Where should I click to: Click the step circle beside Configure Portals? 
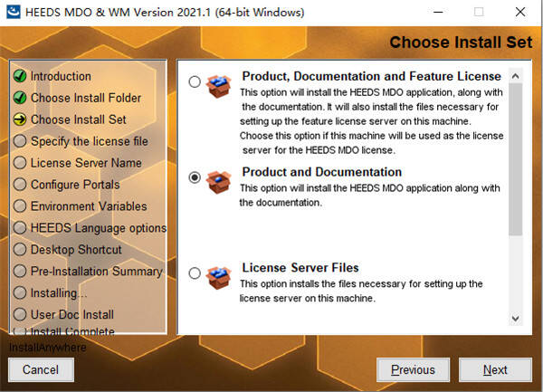tap(19, 185)
